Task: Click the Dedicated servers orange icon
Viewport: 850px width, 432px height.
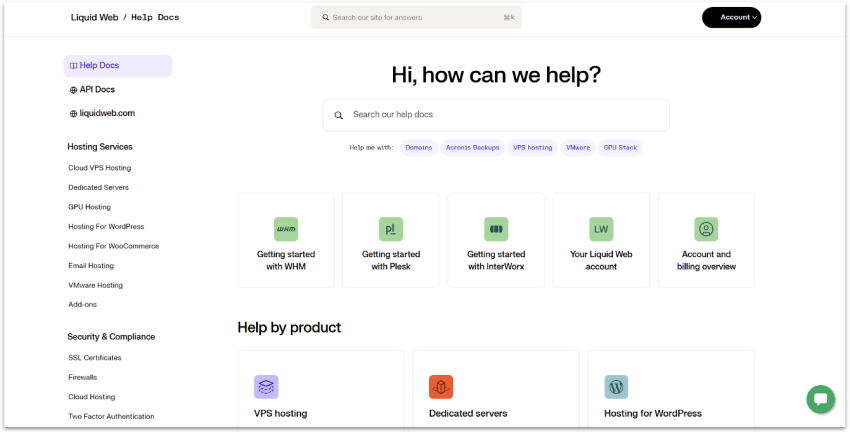Action: pos(441,387)
